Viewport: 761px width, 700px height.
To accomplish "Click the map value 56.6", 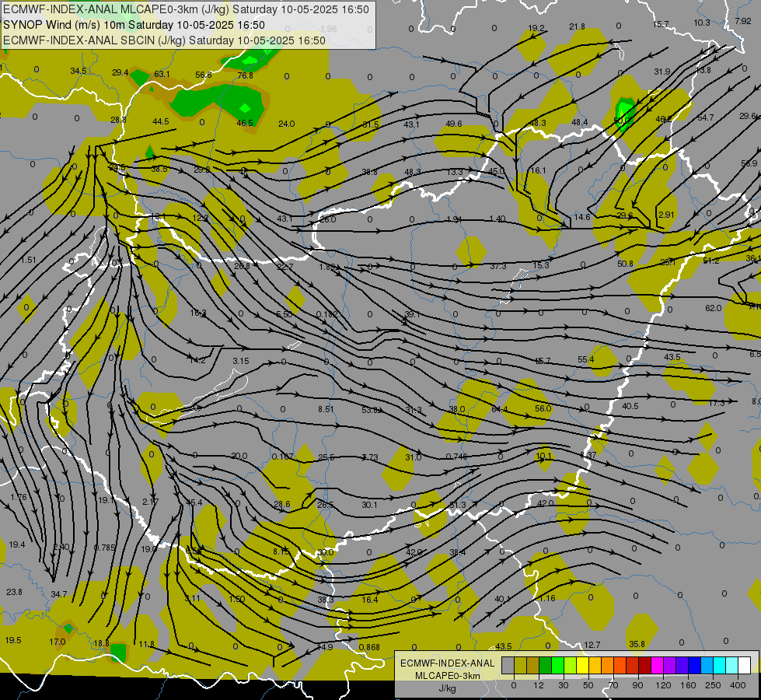I will pos(204,75).
